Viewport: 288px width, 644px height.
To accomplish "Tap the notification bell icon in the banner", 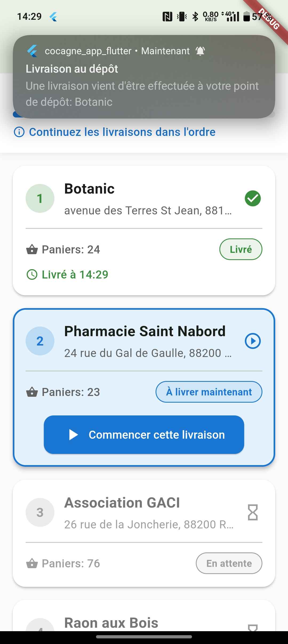I will point(200,51).
